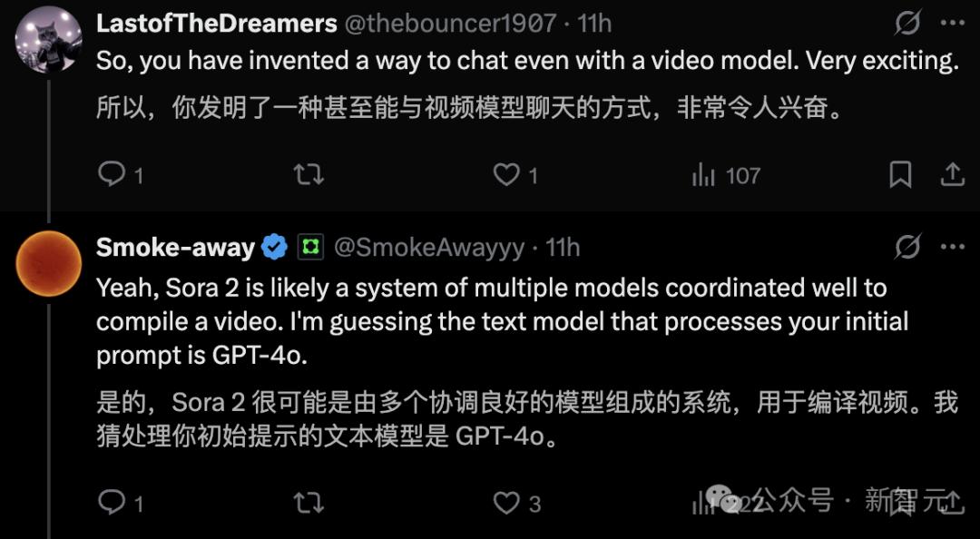The width and height of the screenshot is (980, 539).
Task: Reply to LastofTheDreamers' tweet
Action: 120,176
